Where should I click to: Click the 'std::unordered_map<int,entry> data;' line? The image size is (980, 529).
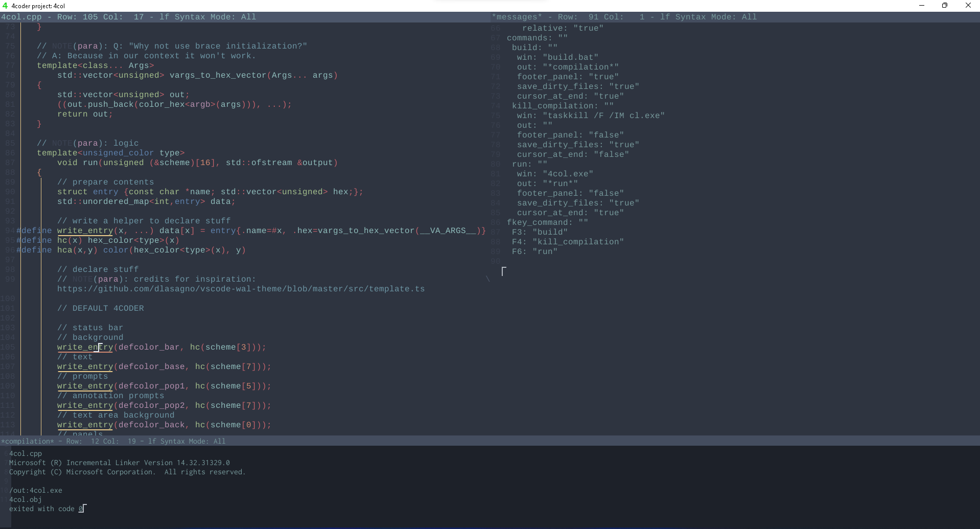146,201
